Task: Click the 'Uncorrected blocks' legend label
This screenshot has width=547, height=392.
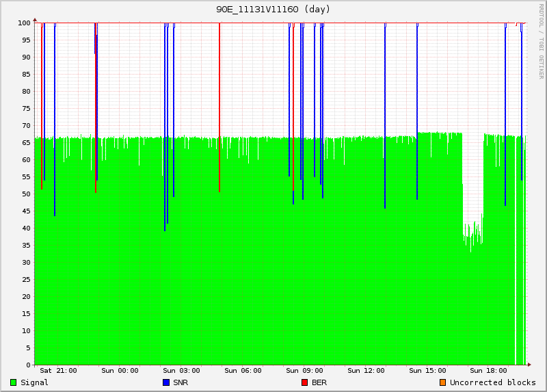Action: tap(492, 382)
